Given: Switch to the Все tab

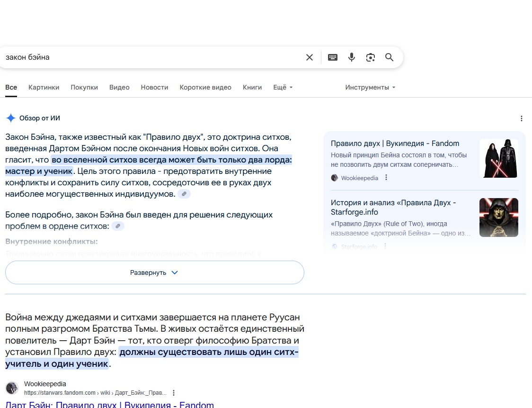Looking at the screenshot, I should [x=11, y=87].
